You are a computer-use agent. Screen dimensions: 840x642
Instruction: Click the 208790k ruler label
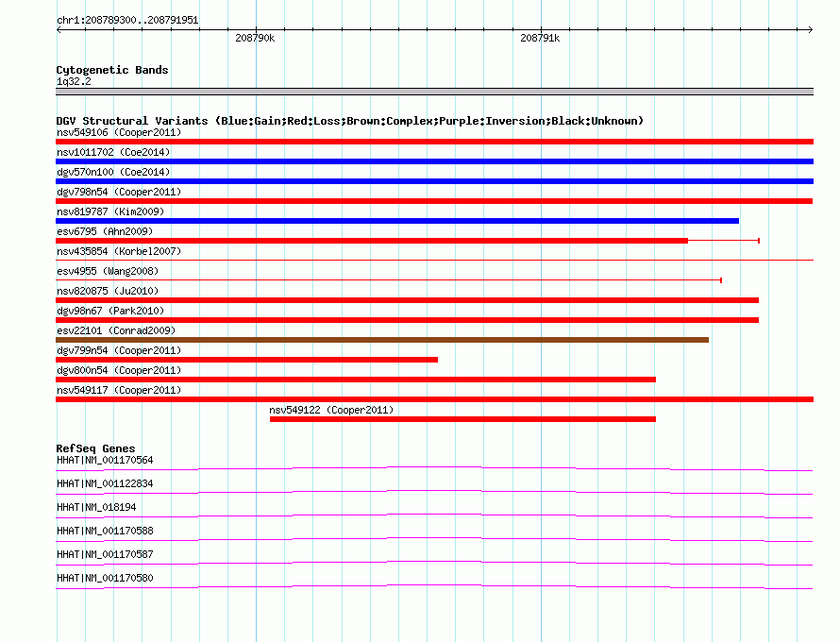point(255,38)
